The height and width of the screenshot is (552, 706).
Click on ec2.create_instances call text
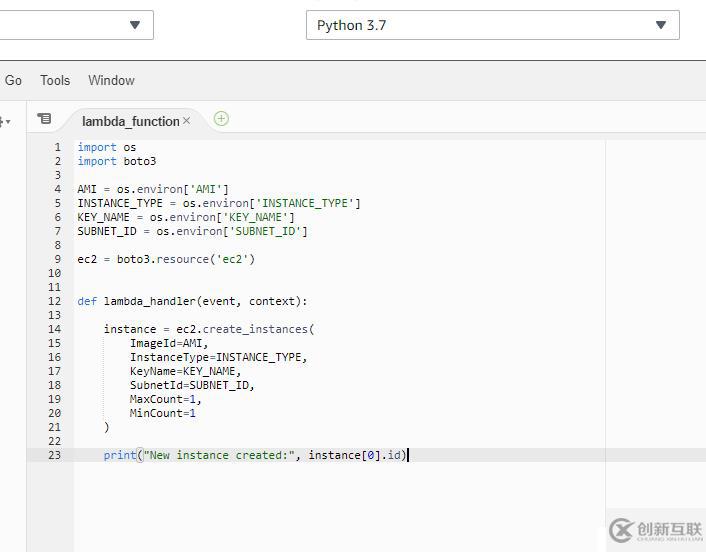[x=238, y=329]
